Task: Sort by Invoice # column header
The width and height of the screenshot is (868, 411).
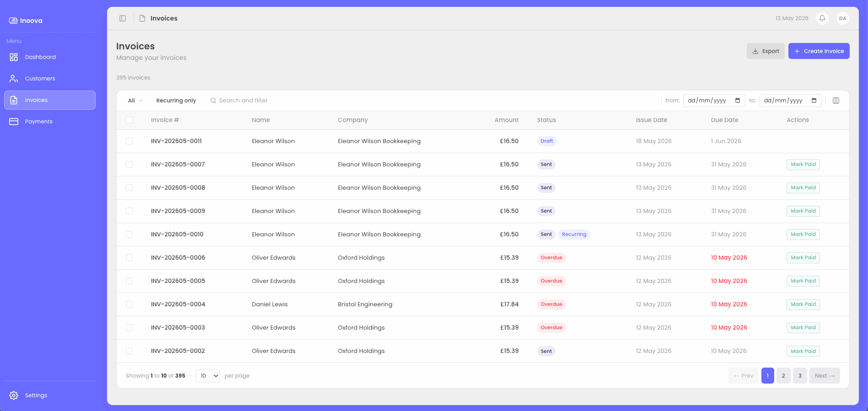Action: point(165,120)
